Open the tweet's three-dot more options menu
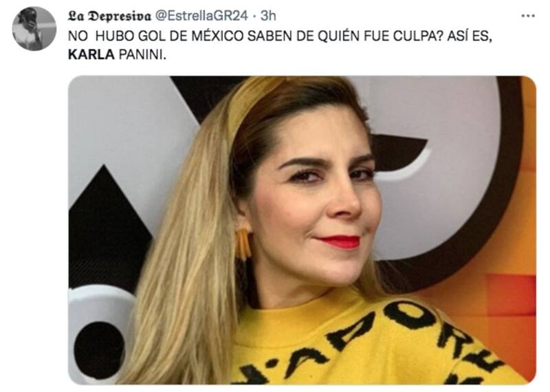The width and height of the screenshot is (550, 392). 528,16
